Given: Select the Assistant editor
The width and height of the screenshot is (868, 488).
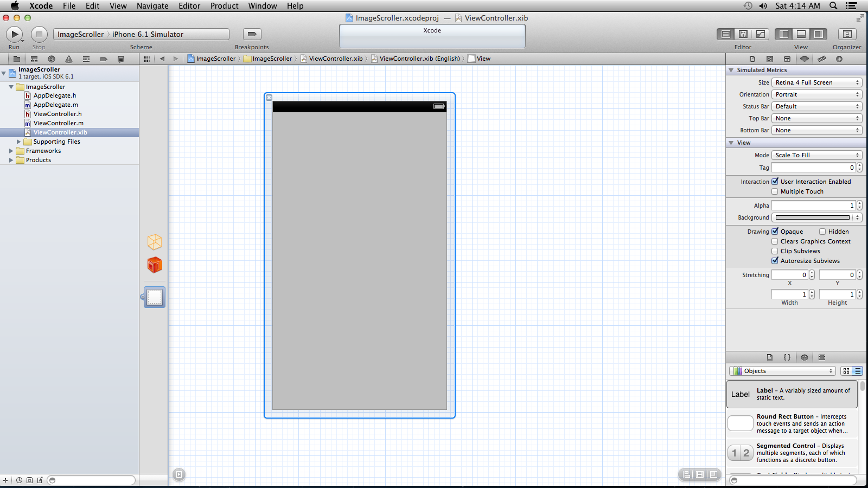Looking at the screenshot, I should tap(743, 34).
